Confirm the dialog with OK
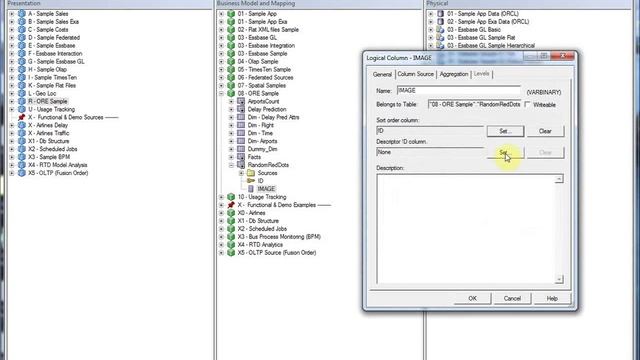The width and height of the screenshot is (640, 360). (472, 298)
